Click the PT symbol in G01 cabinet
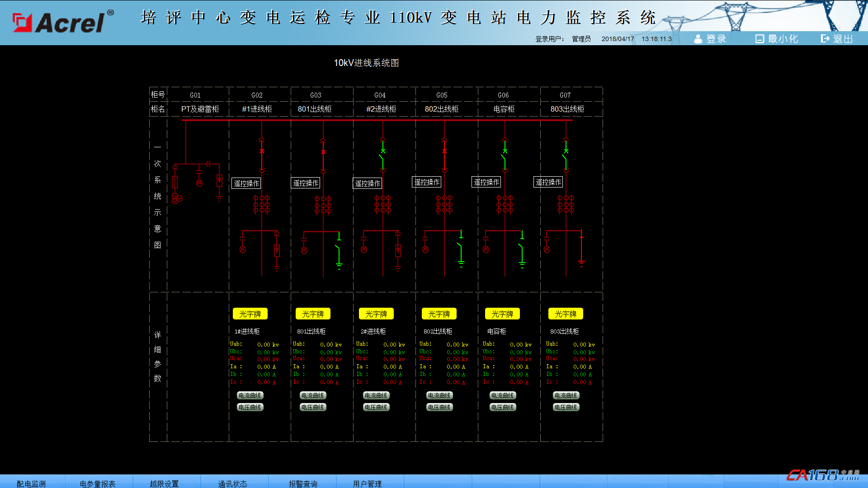The height and width of the screenshot is (488, 868). (x=176, y=199)
